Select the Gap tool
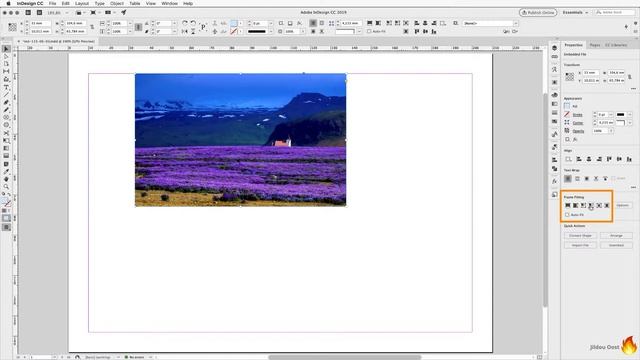 pos(6,71)
